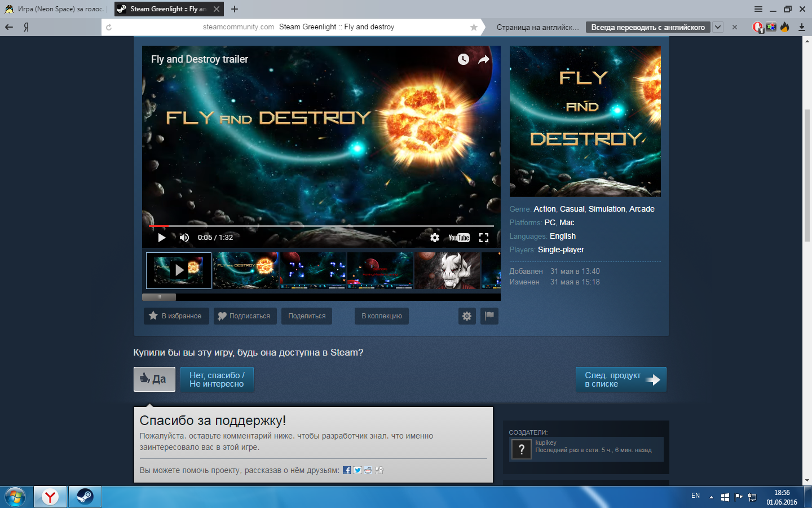This screenshot has width=812, height=508.
Task: Open Steam from the taskbar
Action: tap(85, 497)
